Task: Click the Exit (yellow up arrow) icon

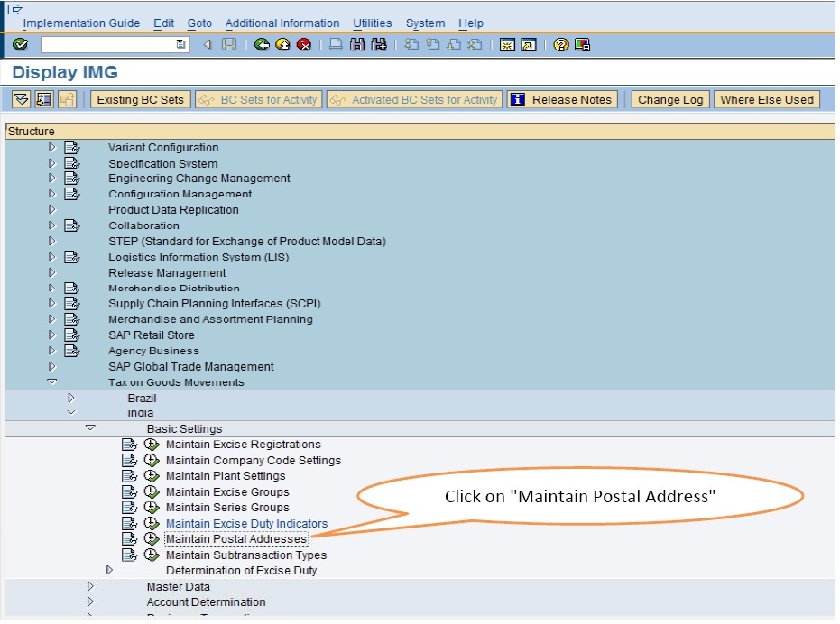Action: click(x=282, y=44)
